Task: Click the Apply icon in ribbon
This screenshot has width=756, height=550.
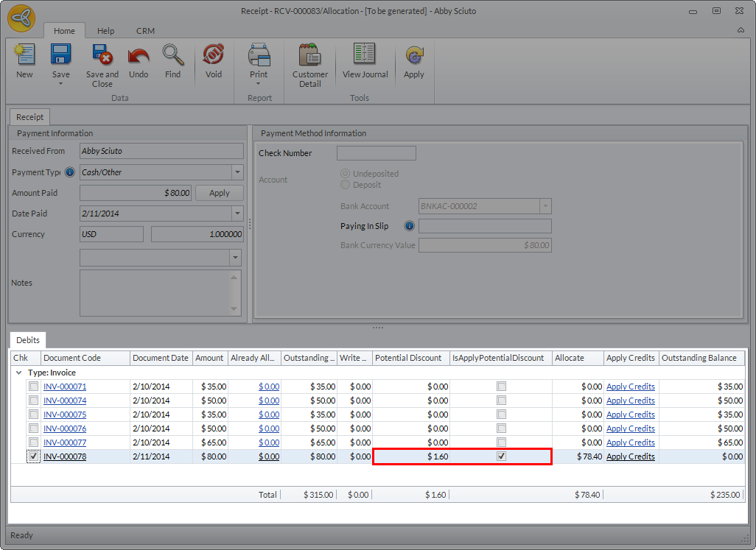Action: tap(413, 59)
